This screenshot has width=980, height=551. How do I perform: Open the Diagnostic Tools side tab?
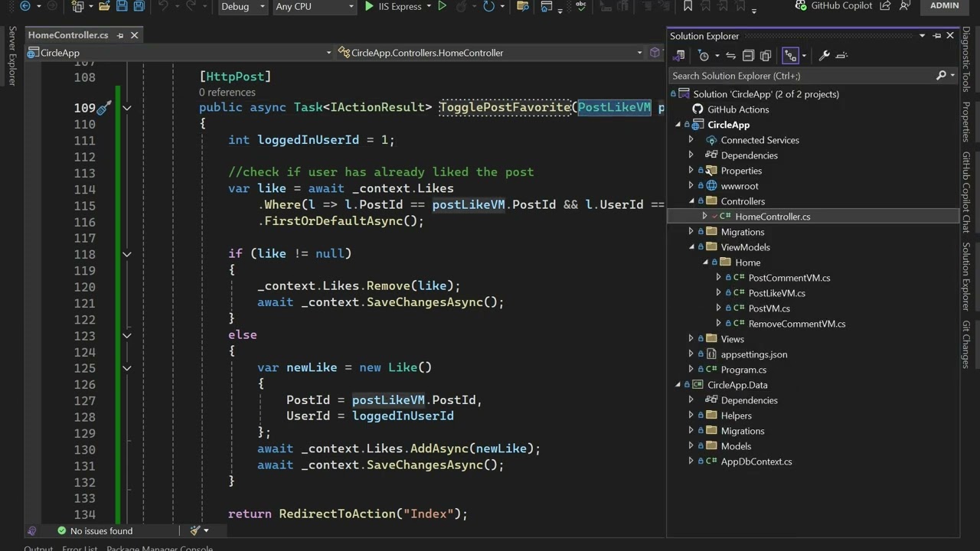point(966,60)
